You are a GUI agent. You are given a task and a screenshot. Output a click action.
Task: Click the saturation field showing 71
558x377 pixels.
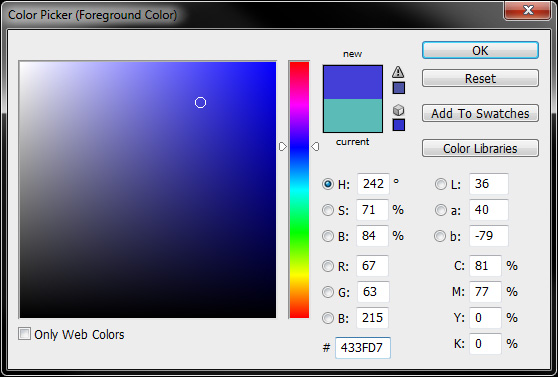(x=372, y=210)
